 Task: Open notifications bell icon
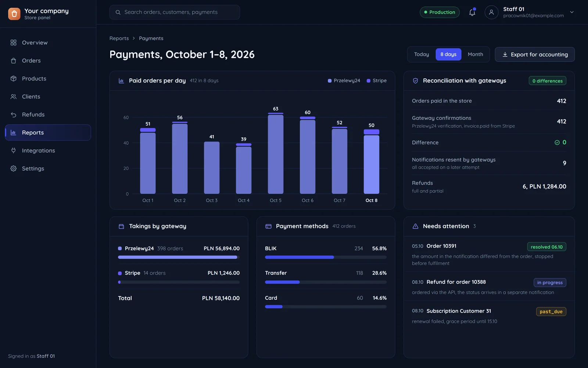pos(472,12)
